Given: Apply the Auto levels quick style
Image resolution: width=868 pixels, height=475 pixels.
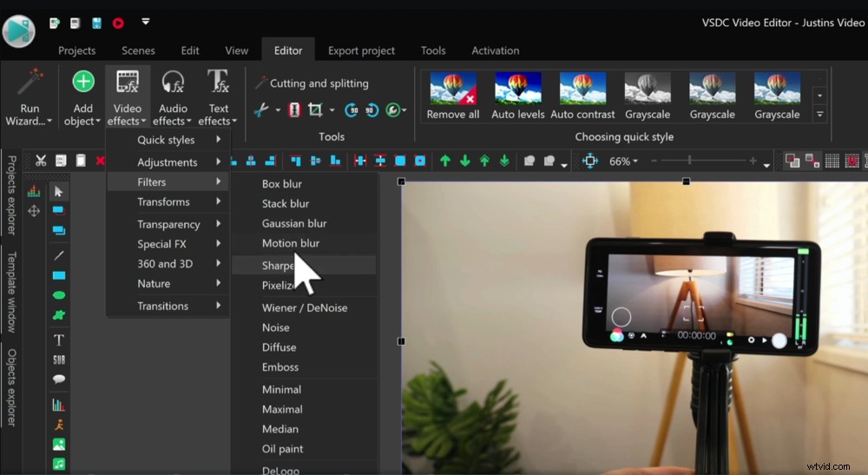Looking at the screenshot, I should click(x=517, y=96).
